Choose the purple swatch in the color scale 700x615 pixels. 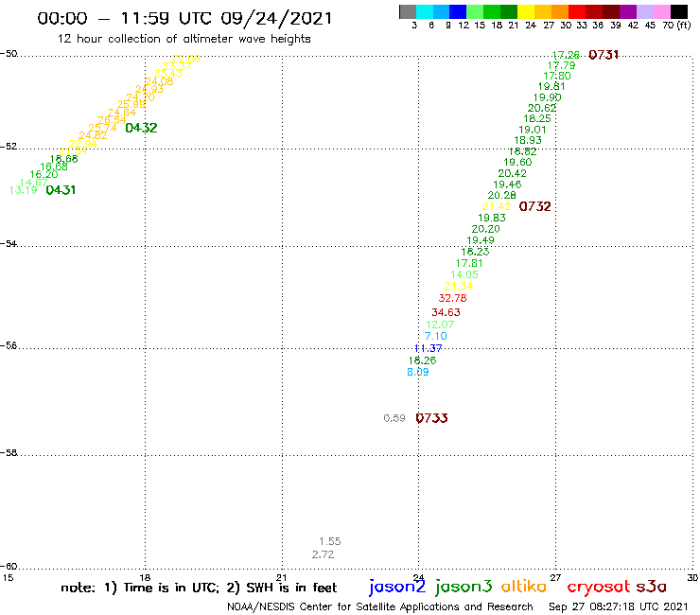pos(628,11)
